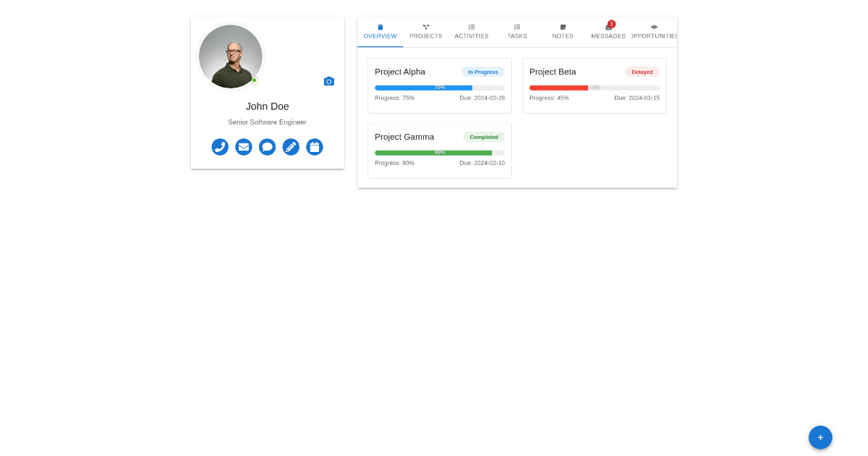Click the notes document icon above Notes tab
Image resolution: width=868 pixels, height=456 pixels.
tap(563, 27)
